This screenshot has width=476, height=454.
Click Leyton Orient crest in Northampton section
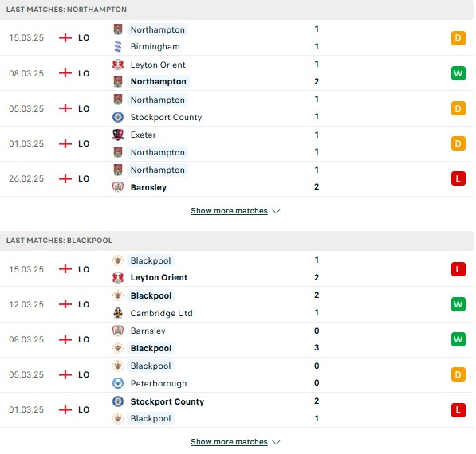click(x=118, y=65)
